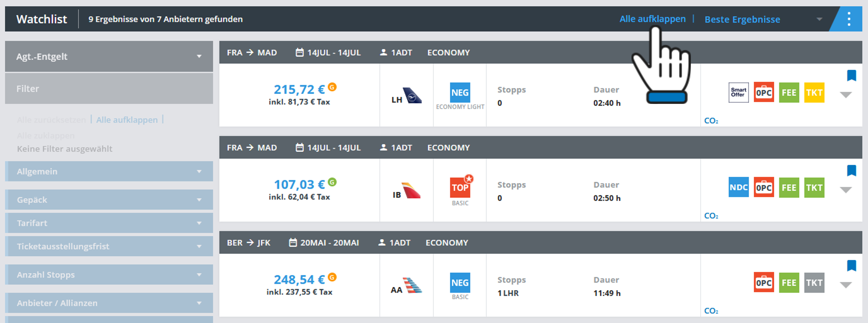The width and height of the screenshot is (868, 323).
Task: Open OPC baggage icon on the American Airlines result
Action: (763, 283)
